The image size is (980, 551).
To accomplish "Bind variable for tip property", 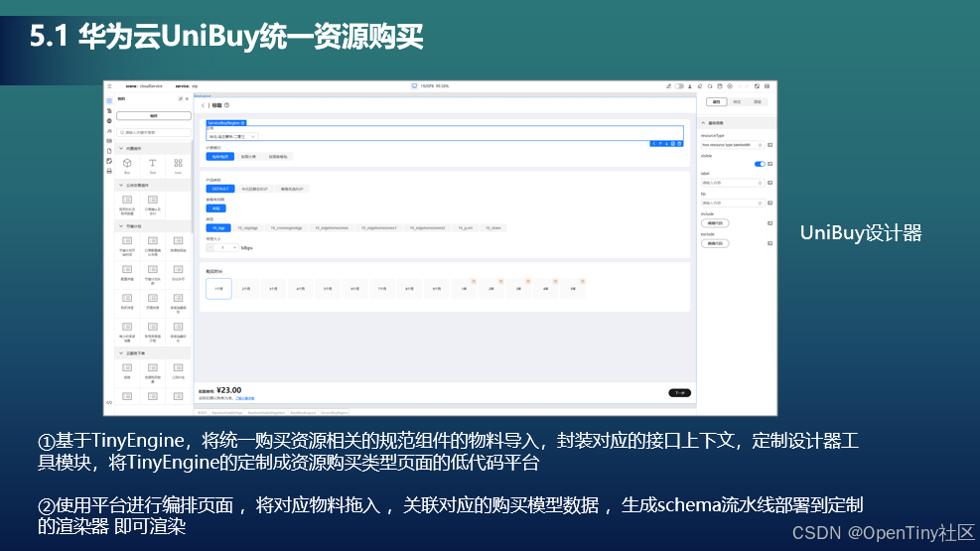I will pyautogui.click(x=770, y=204).
